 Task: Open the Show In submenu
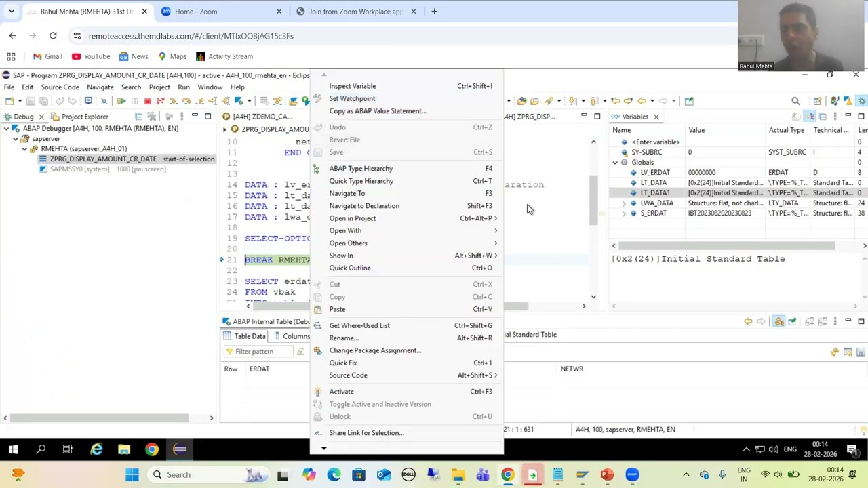[x=406, y=256]
